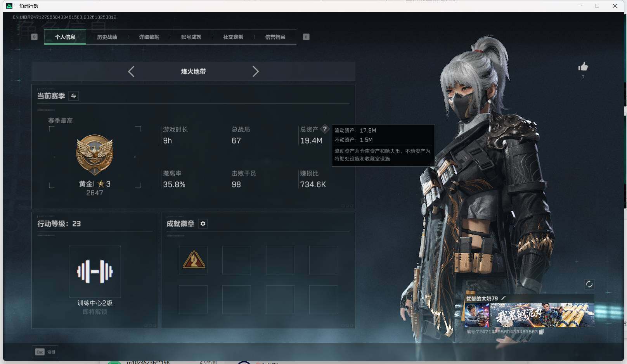Click the 黄金 rank eagle emblem
Screen dimensions: 627x364
point(95,155)
